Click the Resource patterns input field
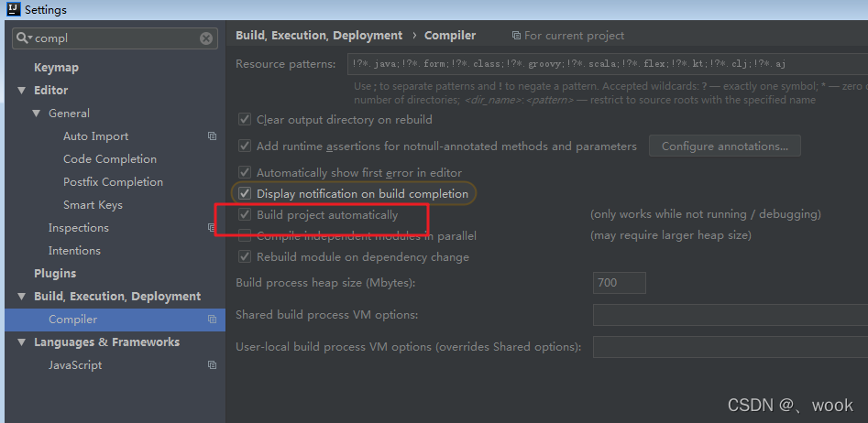 [608, 63]
